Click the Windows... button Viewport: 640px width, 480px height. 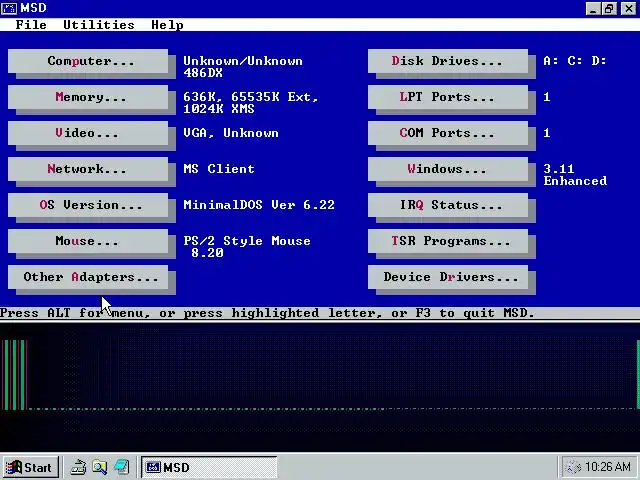[448, 169]
